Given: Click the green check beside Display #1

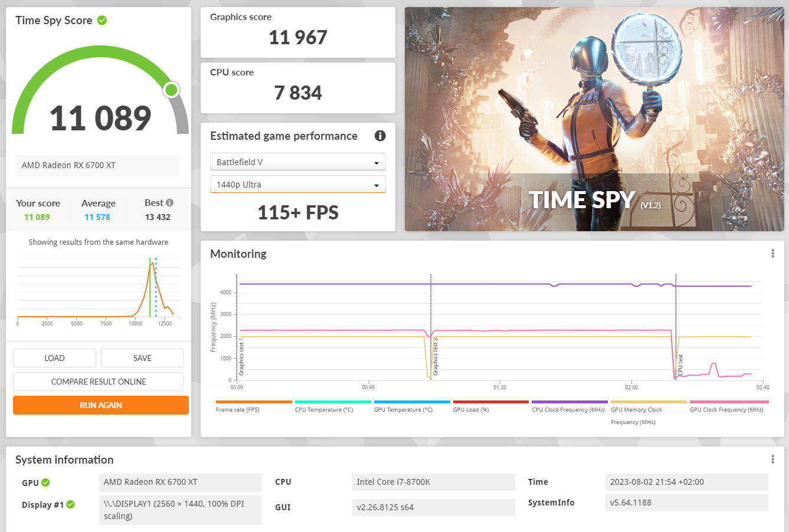Looking at the screenshot, I should pos(71,504).
